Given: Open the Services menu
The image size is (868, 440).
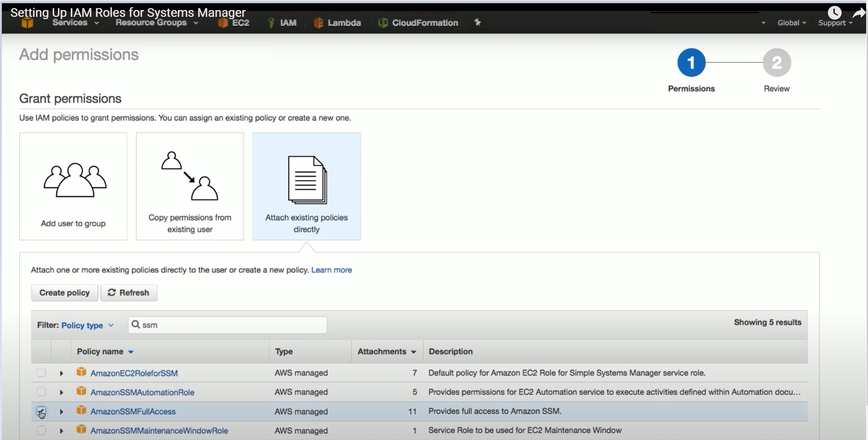Looking at the screenshot, I should [75, 23].
